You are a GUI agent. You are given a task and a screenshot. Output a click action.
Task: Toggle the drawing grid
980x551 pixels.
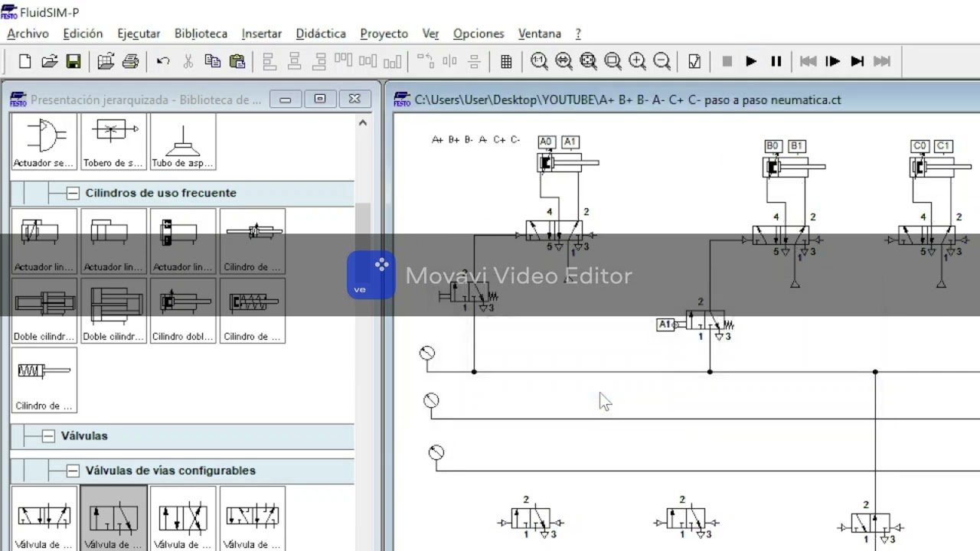click(x=506, y=61)
